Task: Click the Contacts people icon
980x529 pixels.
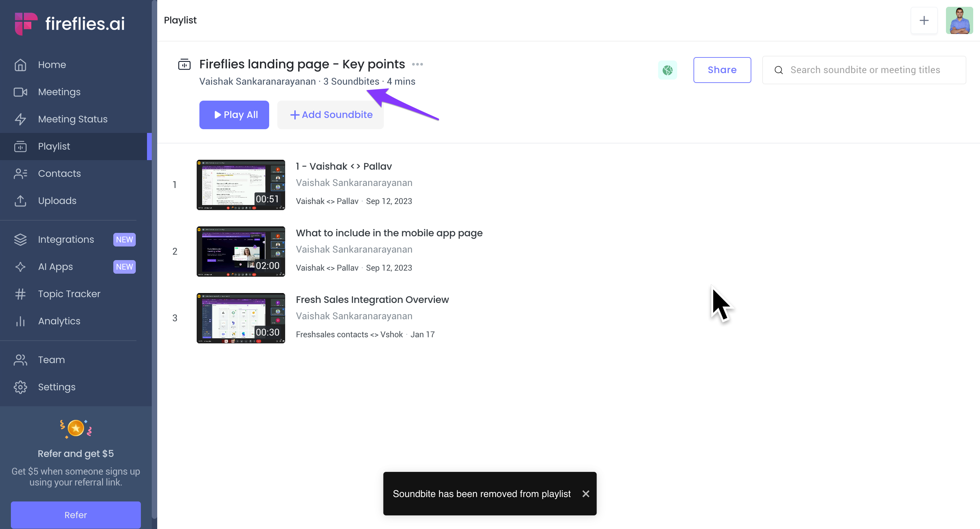Action: click(20, 174)
